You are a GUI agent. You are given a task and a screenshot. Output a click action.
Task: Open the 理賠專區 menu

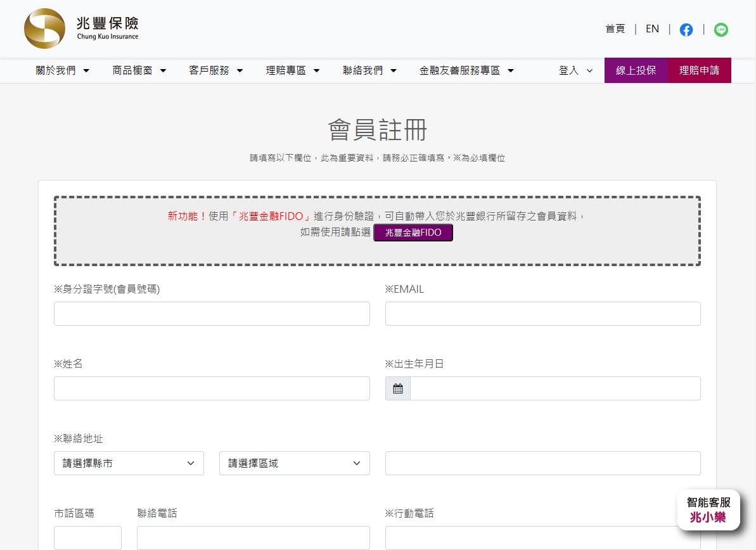pos(293,70)
